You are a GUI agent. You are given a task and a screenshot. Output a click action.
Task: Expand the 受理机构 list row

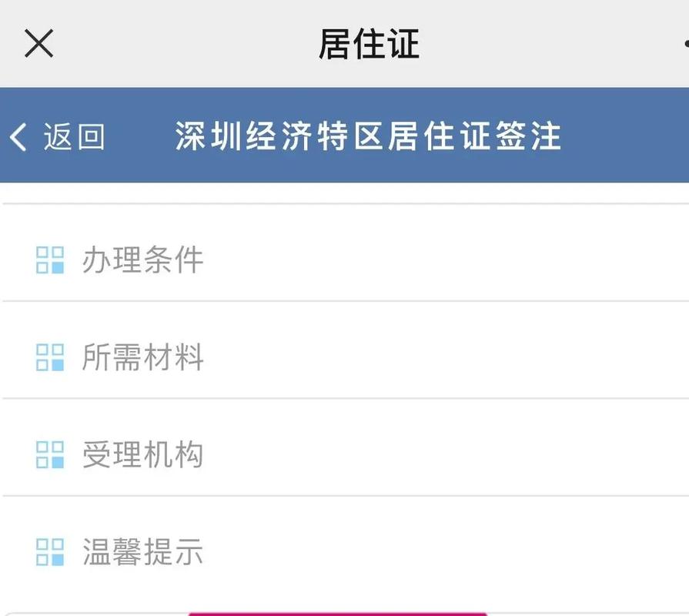click(x=346, y=447)
